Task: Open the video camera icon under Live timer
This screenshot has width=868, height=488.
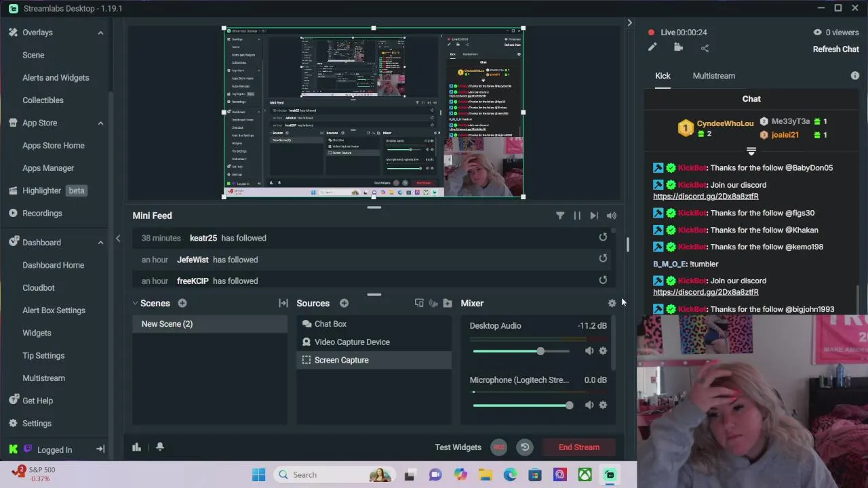Action: [x=678, y=47]
